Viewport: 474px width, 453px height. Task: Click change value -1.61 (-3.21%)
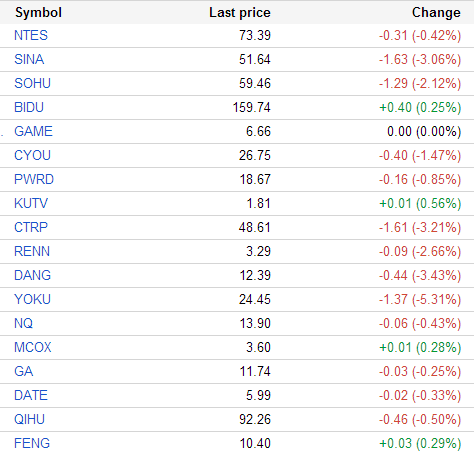tap(420, 227)
